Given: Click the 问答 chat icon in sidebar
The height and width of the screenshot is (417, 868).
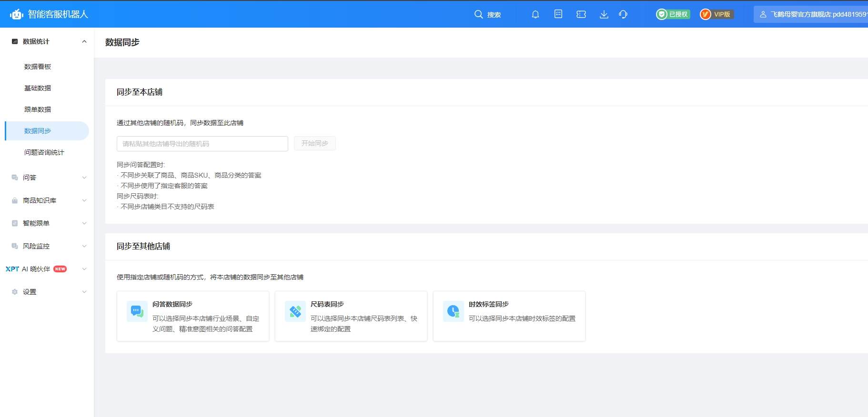Looking at the screenshot, I should click(15, 178).
